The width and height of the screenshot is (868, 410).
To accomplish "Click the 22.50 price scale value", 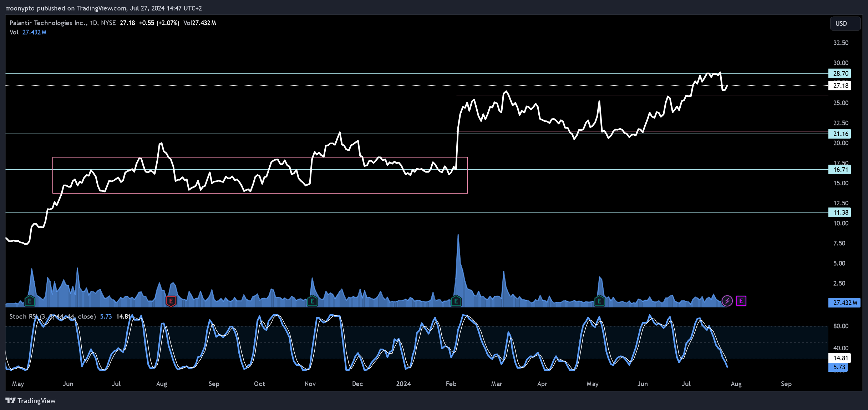I will [x=841, y=123].
